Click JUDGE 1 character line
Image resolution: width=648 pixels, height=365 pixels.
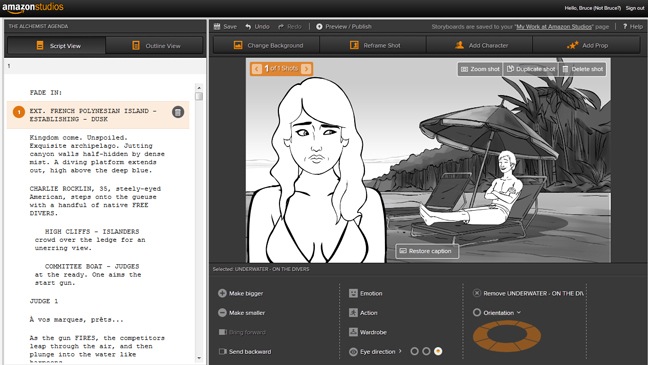[x=43, y=301]
